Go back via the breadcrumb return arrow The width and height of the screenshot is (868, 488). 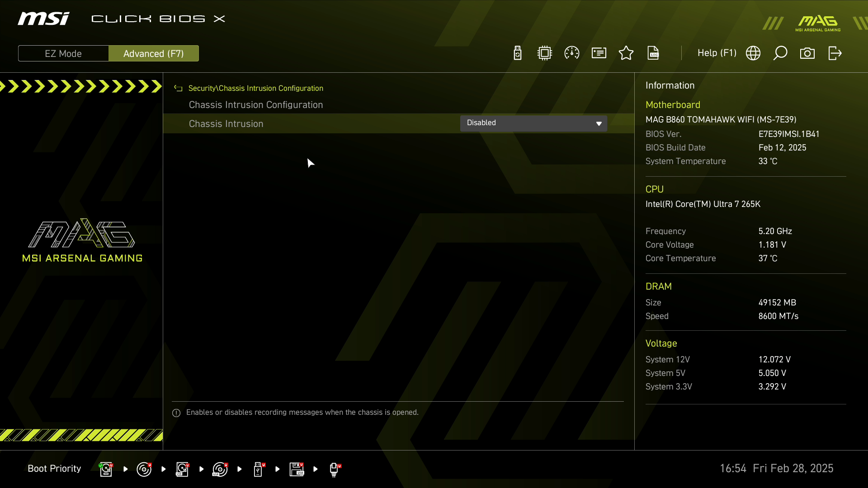click(178, 89)
